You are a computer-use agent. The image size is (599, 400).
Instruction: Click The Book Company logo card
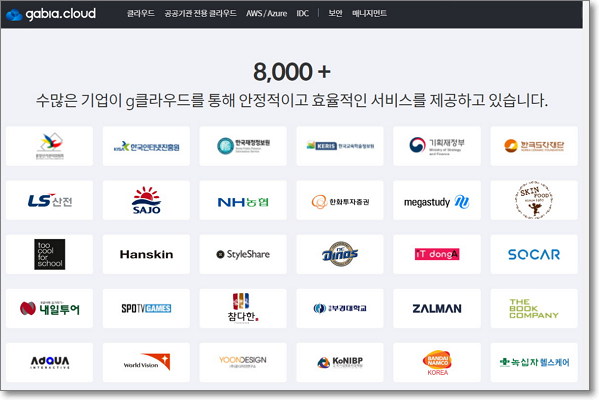(x=534, y=308)
